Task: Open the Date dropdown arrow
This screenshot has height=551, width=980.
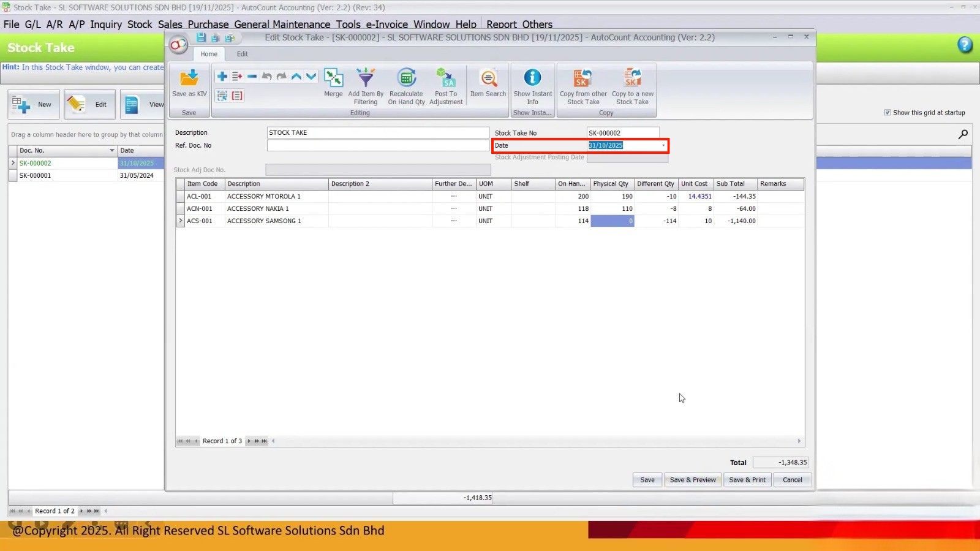Action: [663, 146]
